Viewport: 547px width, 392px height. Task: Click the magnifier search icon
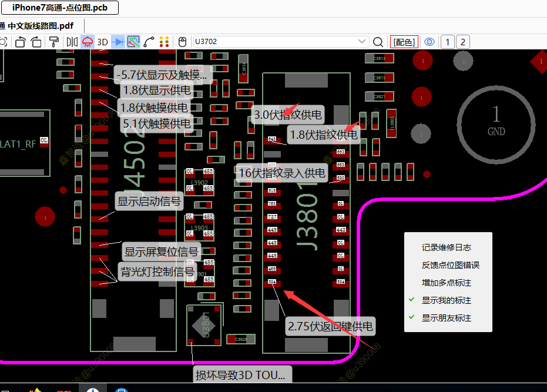point(378,42)
